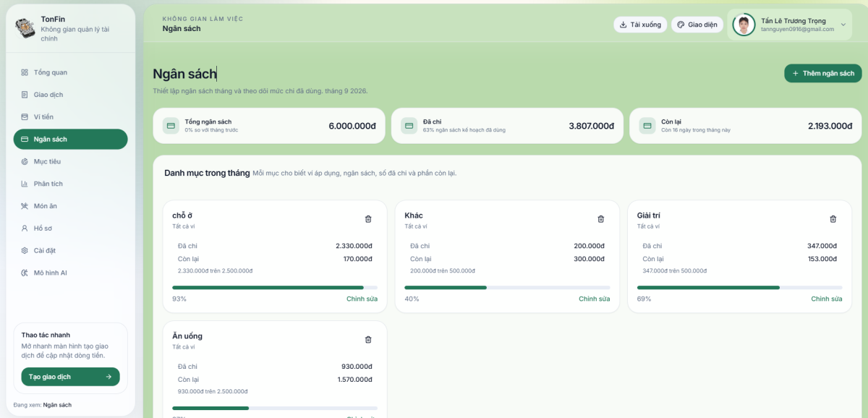The height and width of the screenshot is (418, 868).
Task: Click the Mục tiêu target icon
Action: [x=25, y=161]
